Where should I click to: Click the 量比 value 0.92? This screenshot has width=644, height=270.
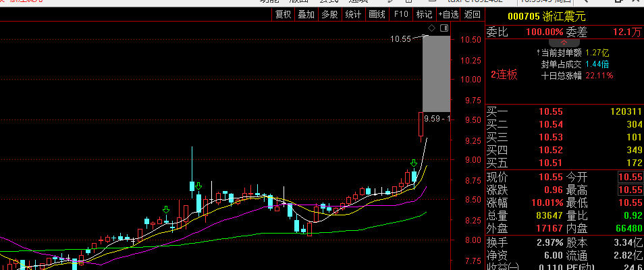tap(633, 215)
